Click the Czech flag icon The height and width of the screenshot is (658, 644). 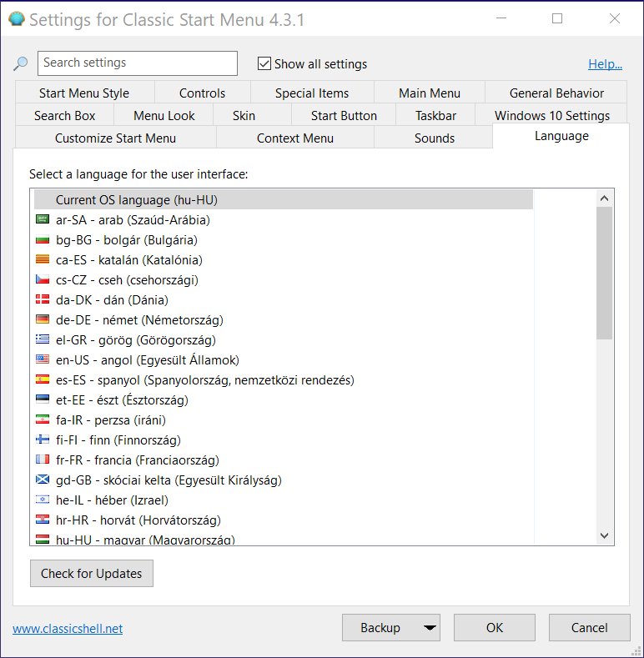[x=43, y=279]
